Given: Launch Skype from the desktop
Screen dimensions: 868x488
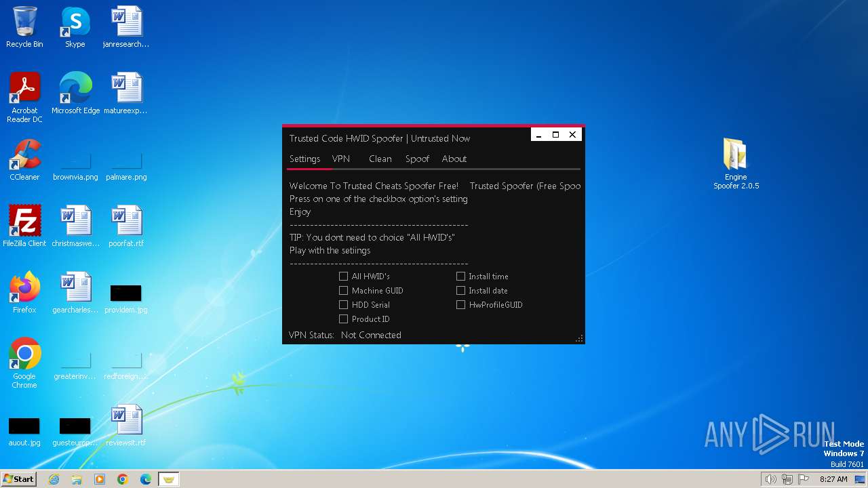Looking at the screenshot, I should click(x=75, y=27).
